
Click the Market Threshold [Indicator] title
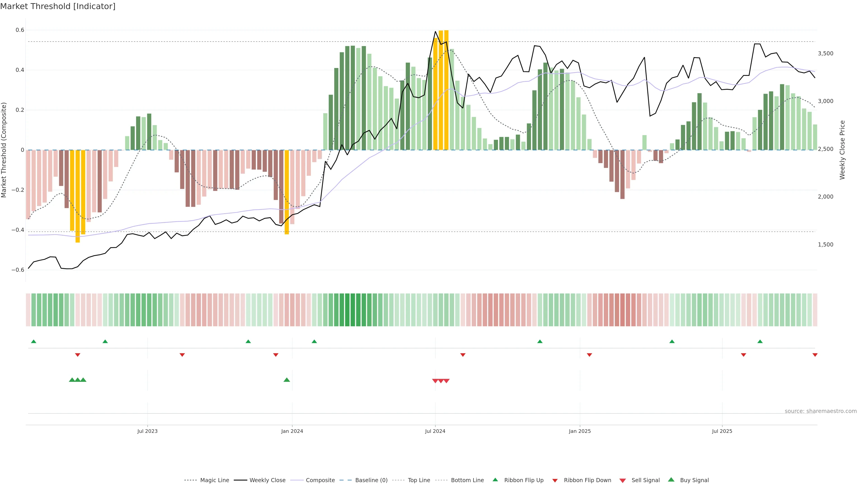pos(58,6)
